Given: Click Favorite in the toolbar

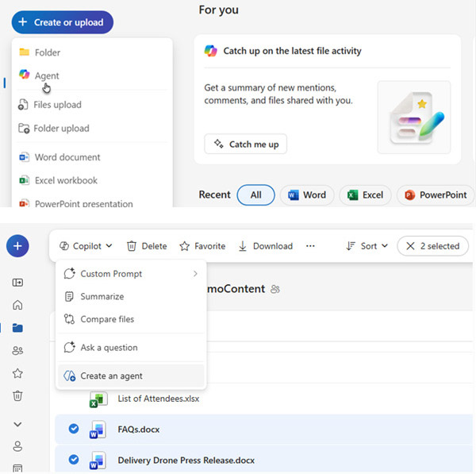Looking at the screenshot, I should click(202, 246).
